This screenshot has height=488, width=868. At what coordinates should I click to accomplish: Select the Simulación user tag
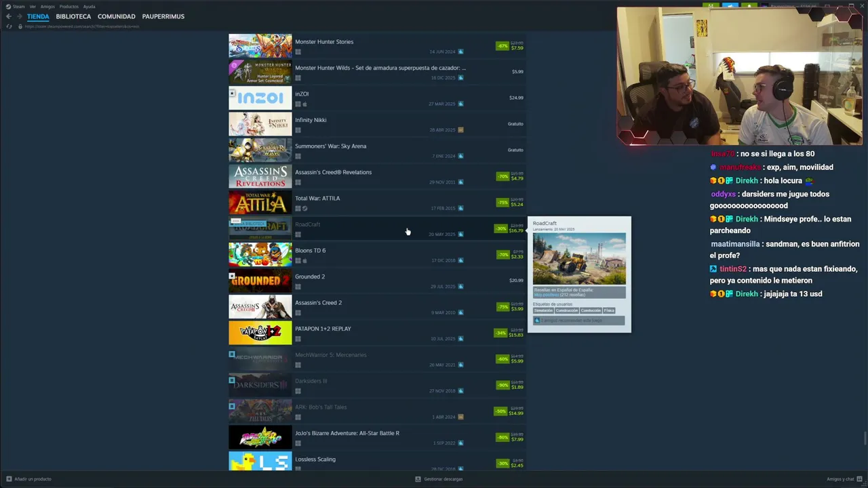(543, 310)
